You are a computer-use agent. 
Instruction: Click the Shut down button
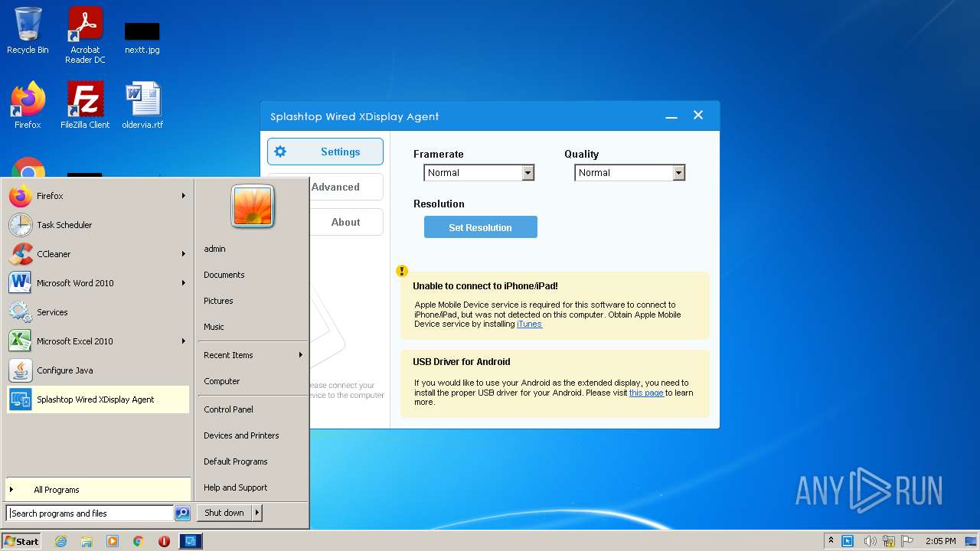(x=224, y=513)
